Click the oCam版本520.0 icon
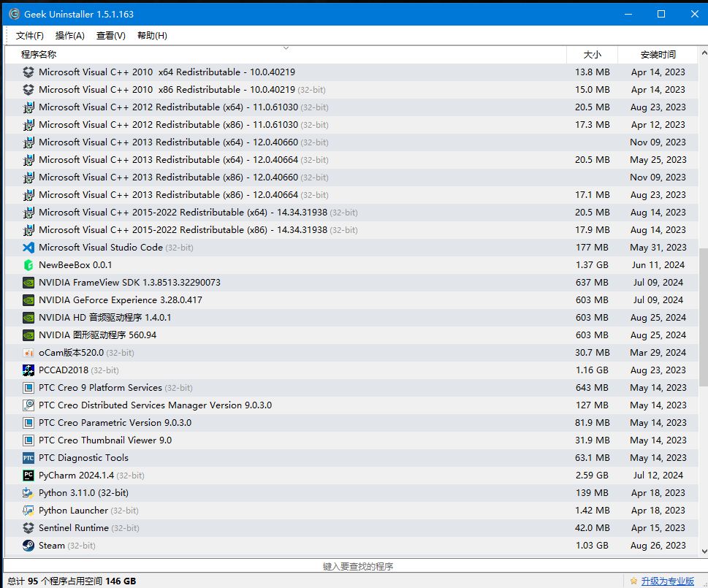 (28, 353)
